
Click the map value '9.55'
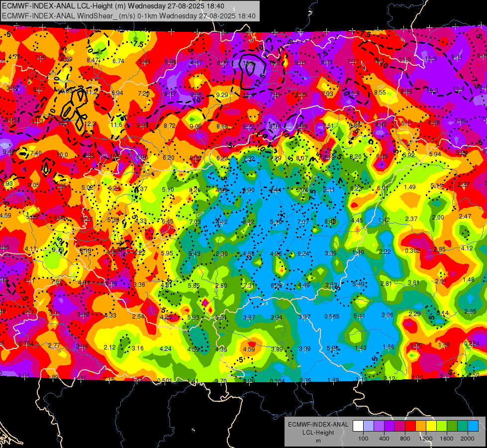click(x=196, y=94)
